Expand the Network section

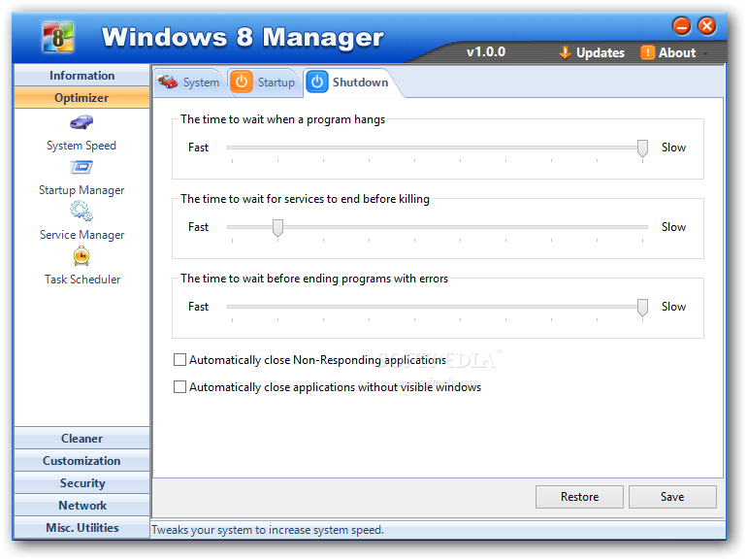81,506
